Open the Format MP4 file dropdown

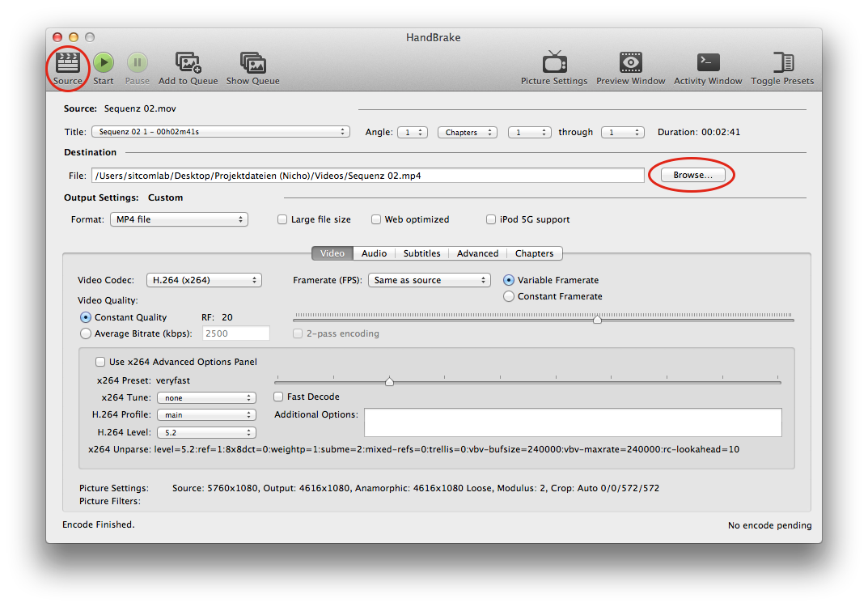point(179,219)
